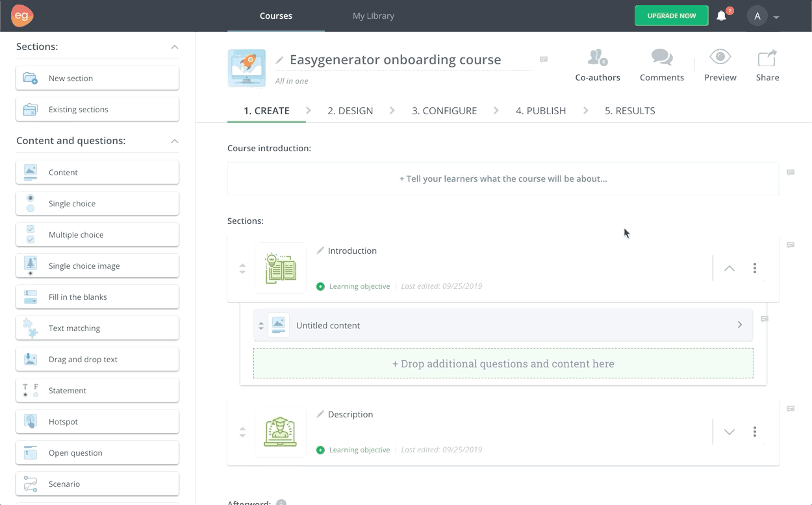
Task: Open three-dot menu for Introduction section
Action: coord(754,268)
